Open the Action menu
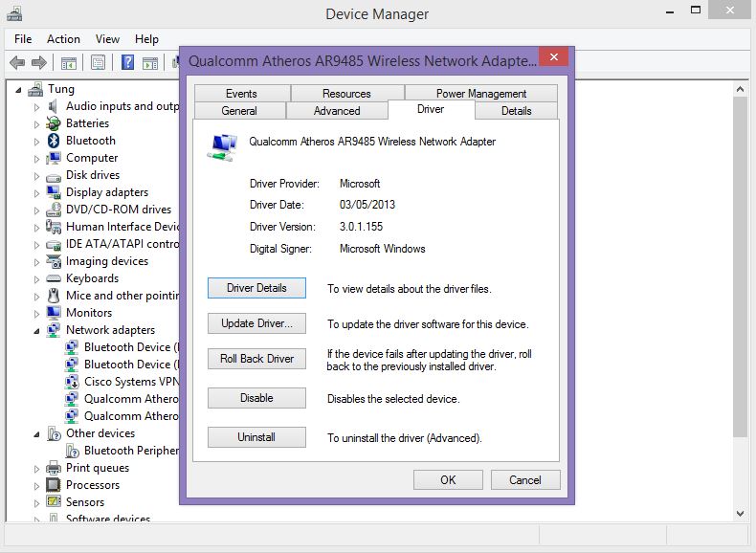Viewport: 756px width, 553px height. click(x=63, y=39)
